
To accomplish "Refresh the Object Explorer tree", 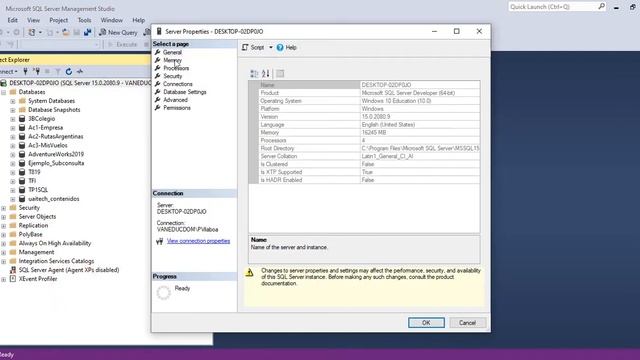I will pyautogui.click(x=69, y=71).
